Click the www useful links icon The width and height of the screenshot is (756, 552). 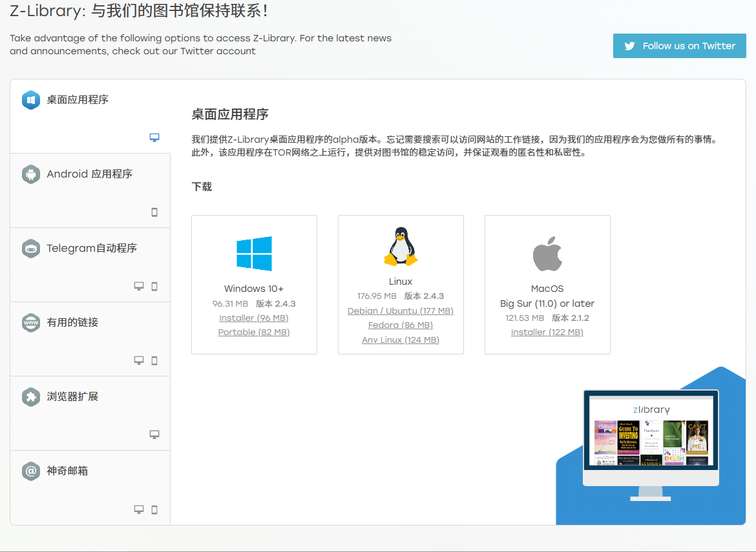[x=31, y=322]
